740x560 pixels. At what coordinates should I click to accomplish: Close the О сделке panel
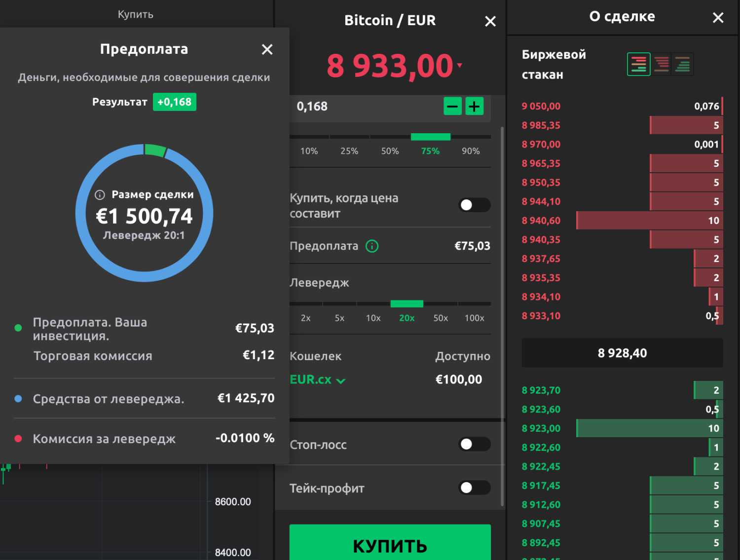click(718, 18)
